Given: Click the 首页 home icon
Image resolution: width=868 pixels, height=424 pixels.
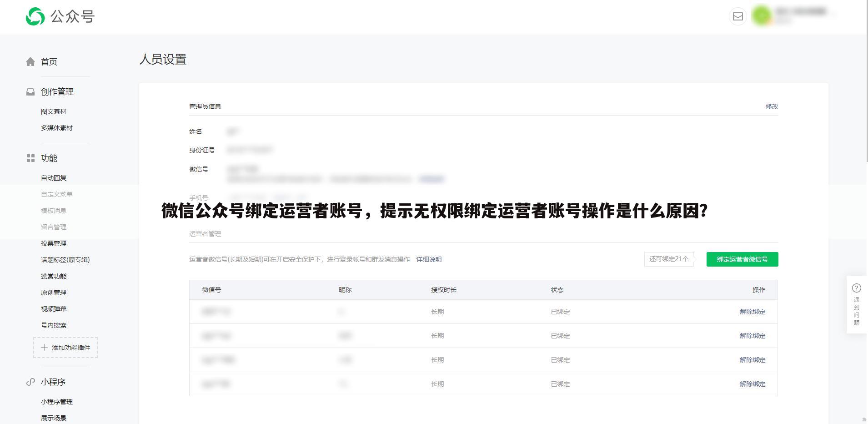Looking at the screenshot, I should (x=30, y=61).
